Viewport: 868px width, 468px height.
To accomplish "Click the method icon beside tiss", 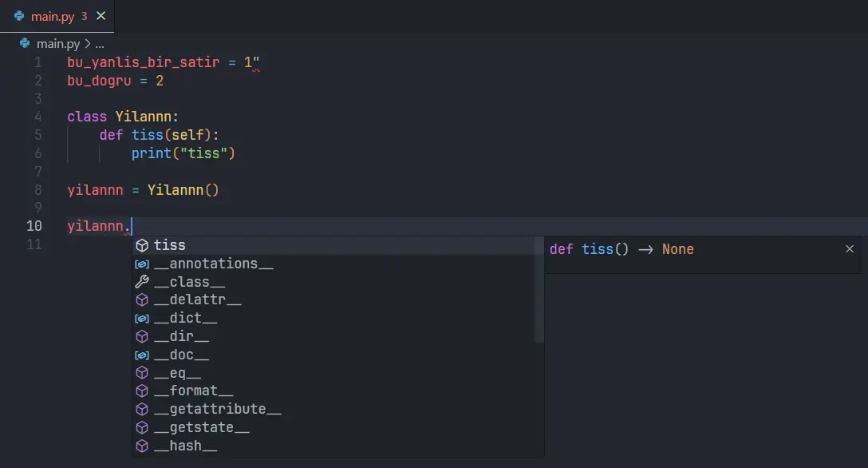I will (142, 245).
